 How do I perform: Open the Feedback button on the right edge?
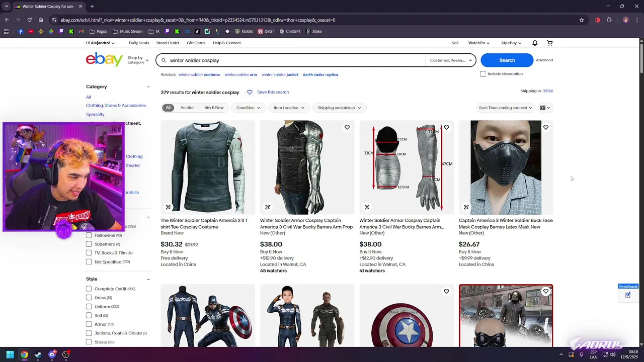[x=628, y=287]
